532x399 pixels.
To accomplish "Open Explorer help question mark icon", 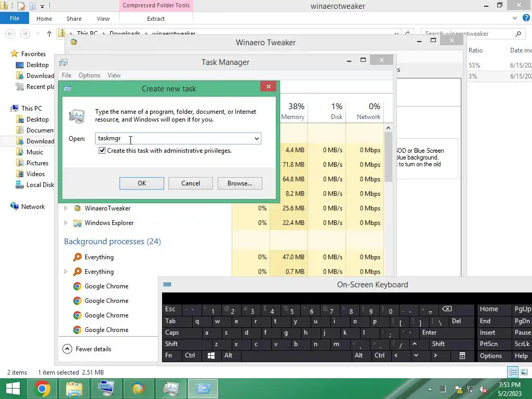I will (x=526, y=18).
